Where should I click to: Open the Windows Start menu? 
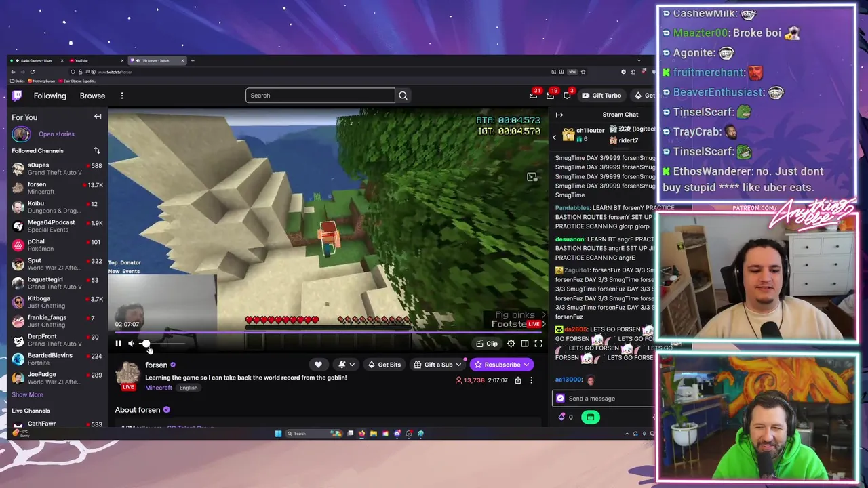[278, 434]
